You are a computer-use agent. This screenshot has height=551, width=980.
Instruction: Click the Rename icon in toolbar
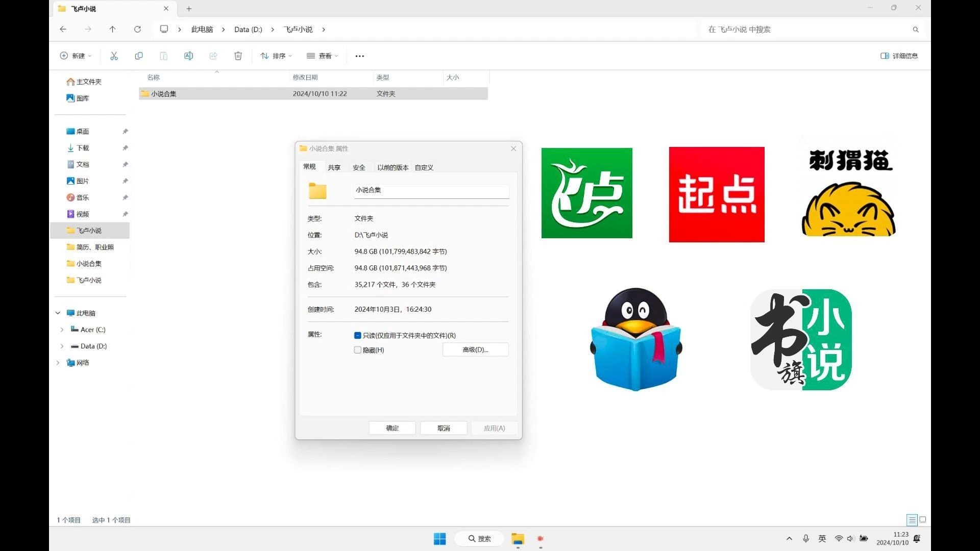click(x=188, y=56)
